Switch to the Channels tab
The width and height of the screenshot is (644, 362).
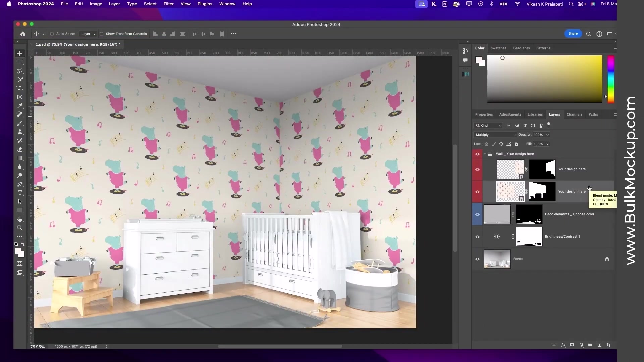574,114
